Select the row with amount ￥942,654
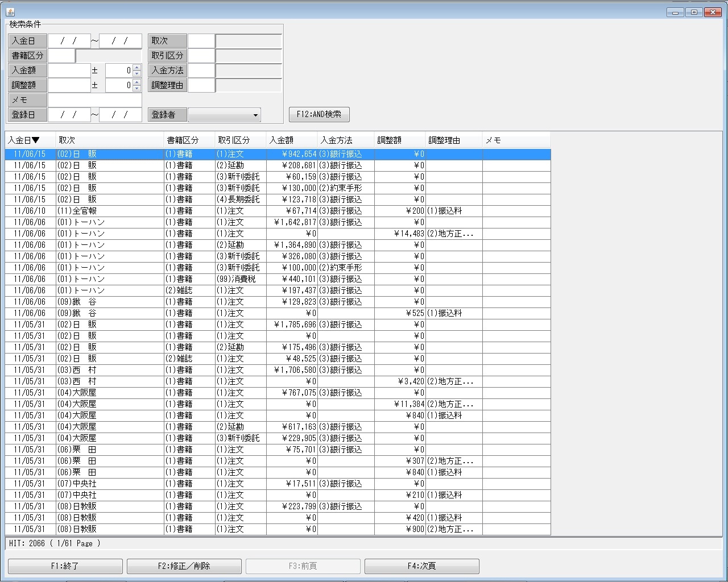The width and height of the screenshot is (728, 582). click(278, 154)
